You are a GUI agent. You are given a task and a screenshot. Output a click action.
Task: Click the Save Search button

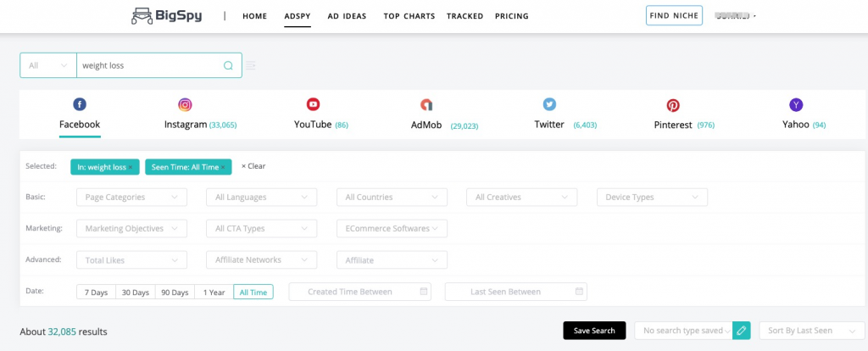click(594, 331)
